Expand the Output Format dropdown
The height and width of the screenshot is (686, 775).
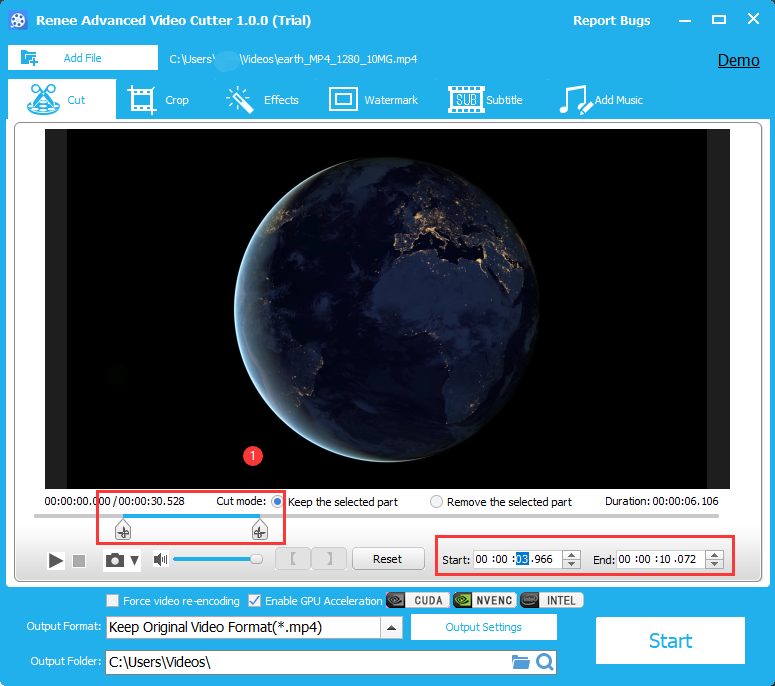point(392,628)
